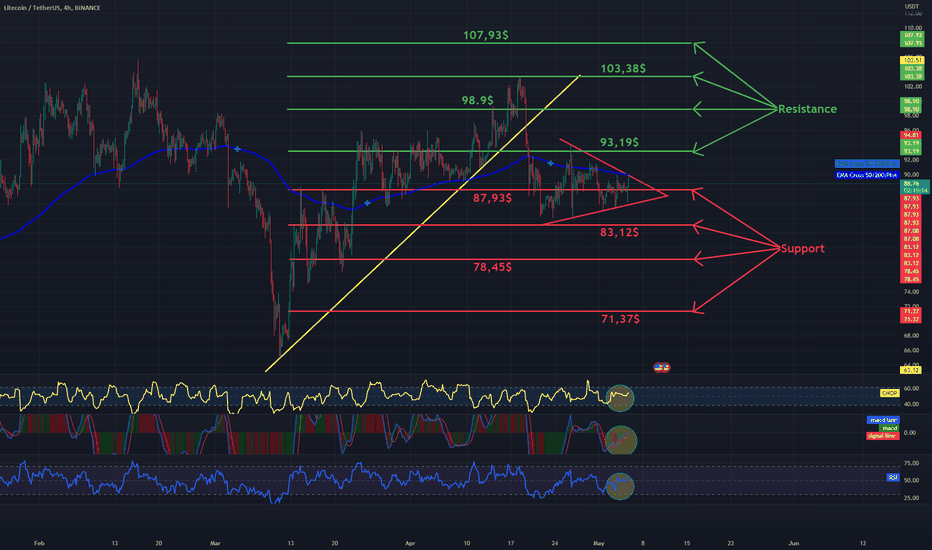Select the 78,45$ support text
Viewport: 932px width, 550px height.
point(492,267)
